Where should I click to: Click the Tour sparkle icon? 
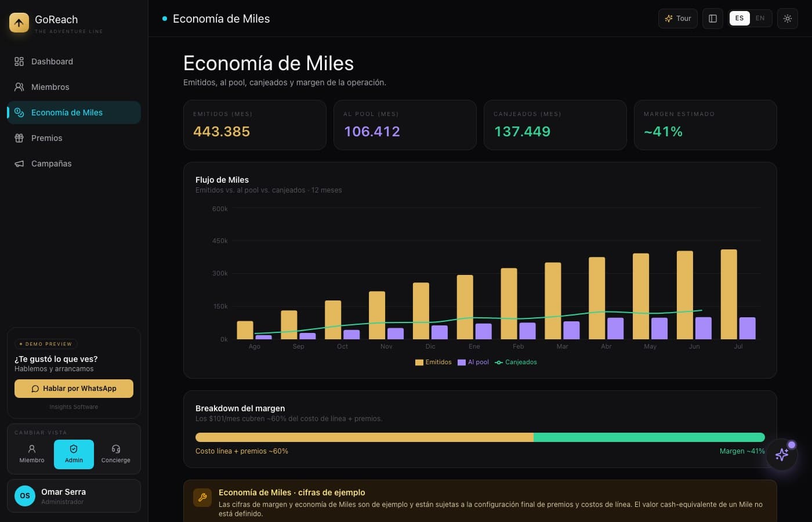[669, 19]
